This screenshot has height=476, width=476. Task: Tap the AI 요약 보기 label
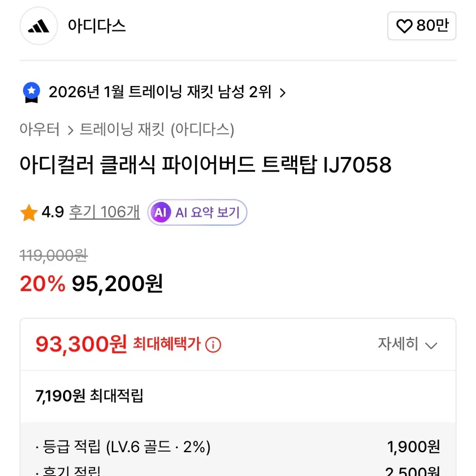point(207,213)
